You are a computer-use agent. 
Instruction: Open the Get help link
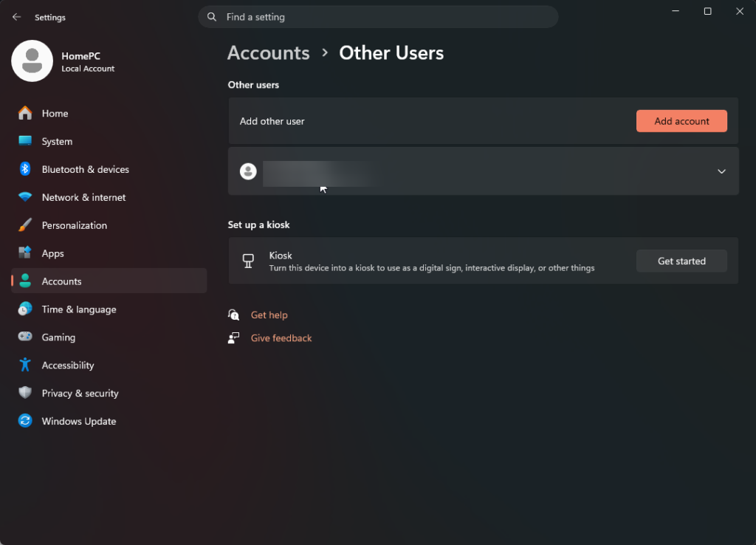(269, 315)
